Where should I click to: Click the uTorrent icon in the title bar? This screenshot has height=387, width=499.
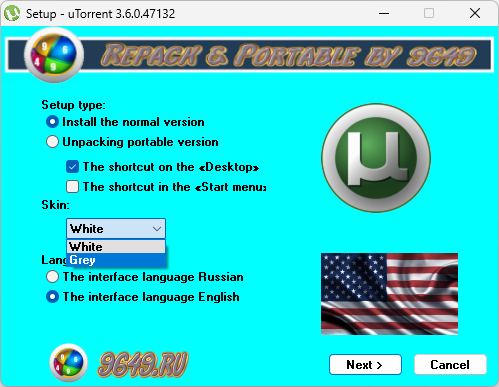(x=12, y=14)
